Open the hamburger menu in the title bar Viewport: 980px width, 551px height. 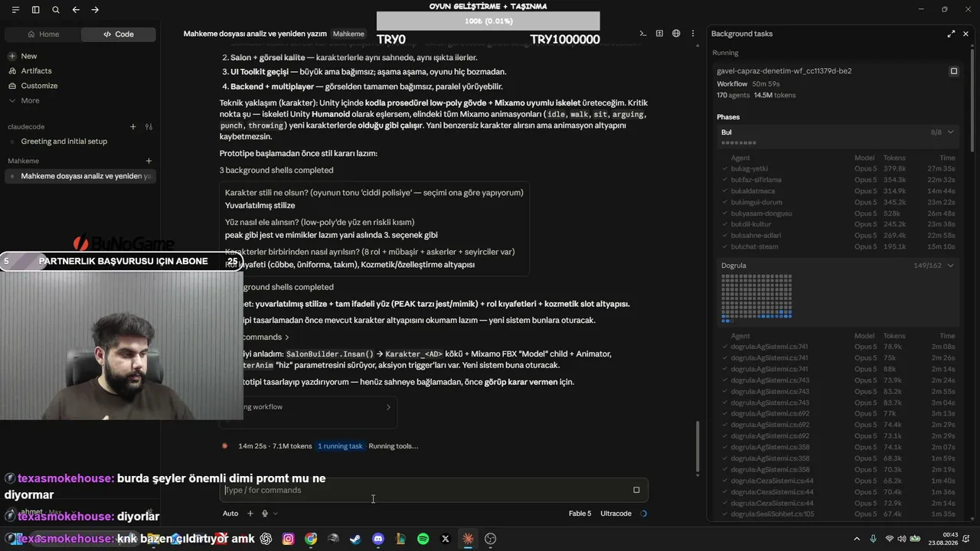16,10
